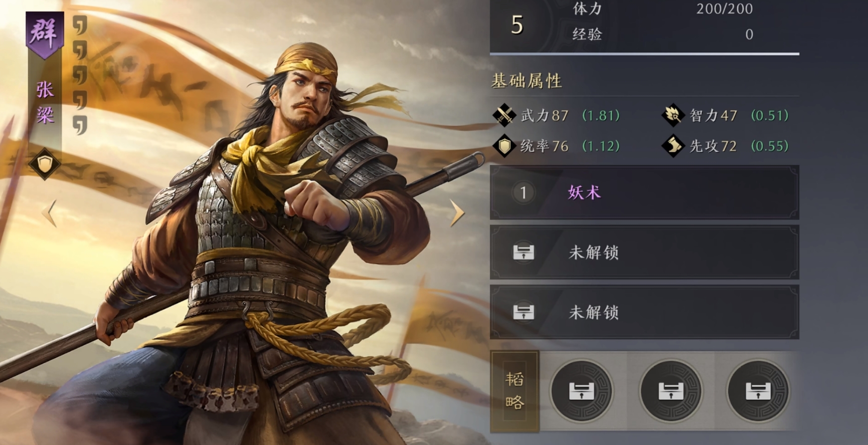The image size is (868, 445).
Task: Click the shield troop-type icon under 张梁
Action: tap(45, 164)
